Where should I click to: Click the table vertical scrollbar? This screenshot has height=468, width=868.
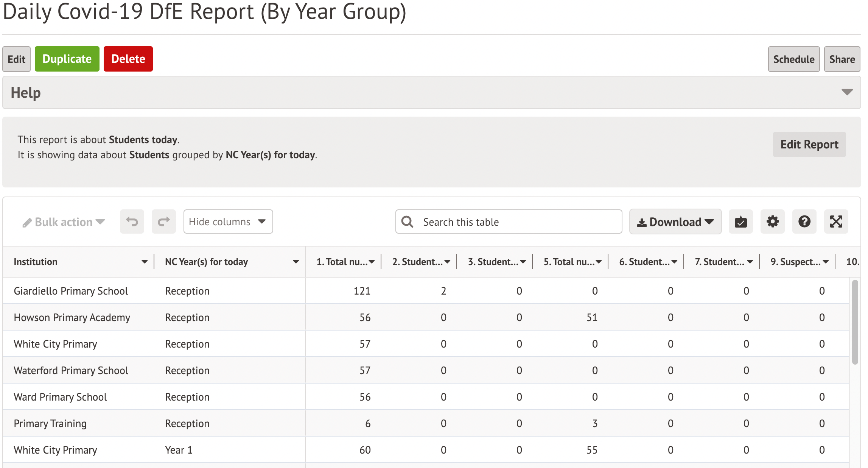pos(855,322)
